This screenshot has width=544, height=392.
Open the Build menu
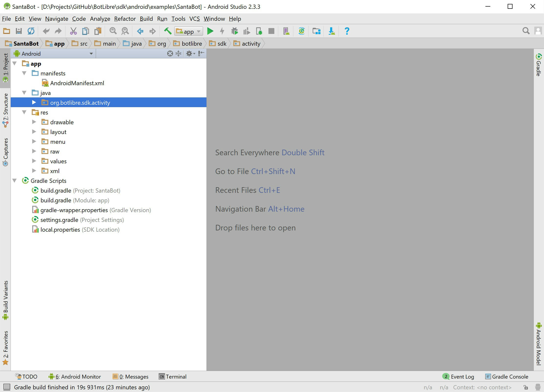pos(146,19)
